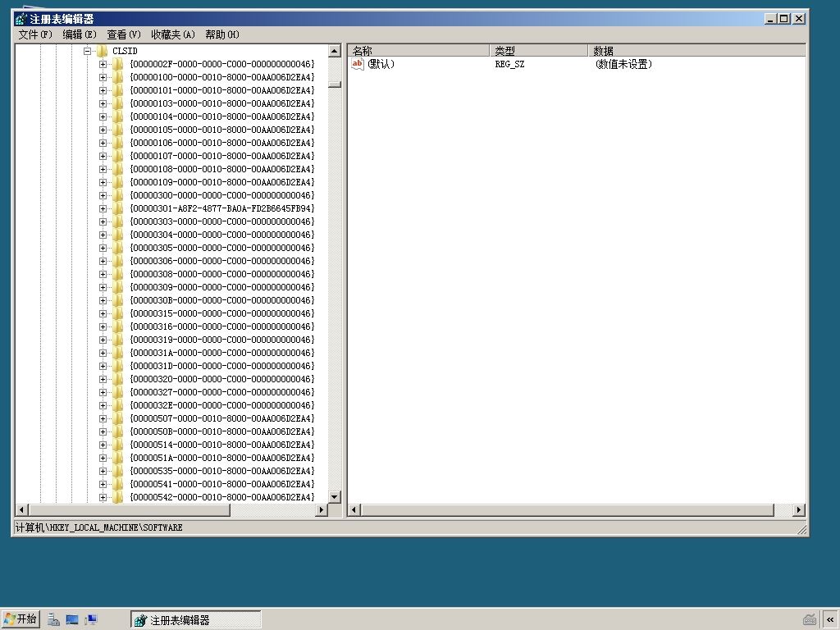Click folder icon of {00000306-0000-0000-C000-000000000046}

(x=118, y=261)
